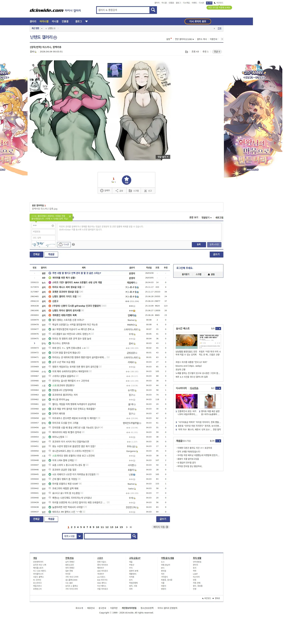Screen dimensions: 284x644
Task: Open the 디시콘 emoticon picker
Action: click(64, 244)
